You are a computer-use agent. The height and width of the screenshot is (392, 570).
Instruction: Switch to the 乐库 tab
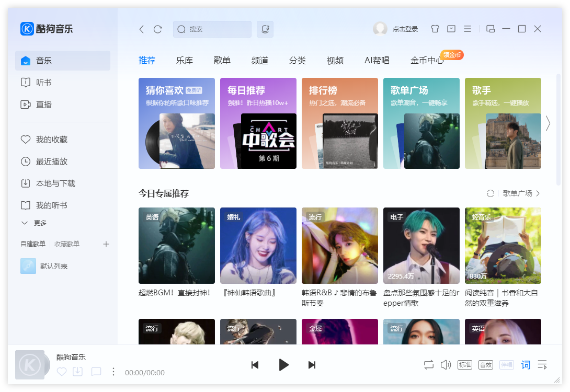185,60
